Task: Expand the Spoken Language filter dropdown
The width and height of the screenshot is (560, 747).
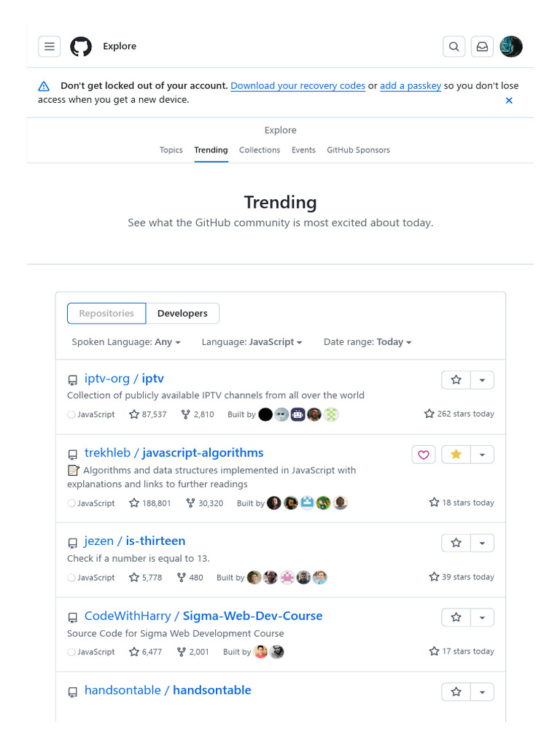Action: pyautogui.click(x=126, y=342)
